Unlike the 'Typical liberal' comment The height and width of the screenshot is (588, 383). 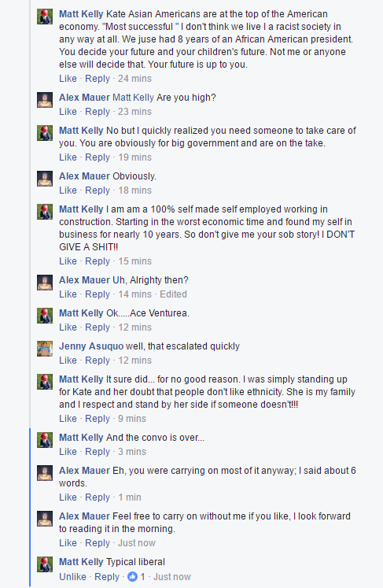coord(72,577)
